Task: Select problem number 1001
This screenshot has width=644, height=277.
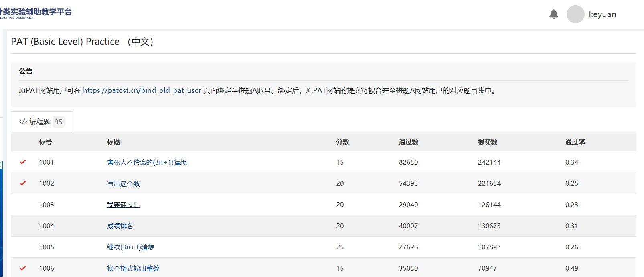Action: (47, 162)
